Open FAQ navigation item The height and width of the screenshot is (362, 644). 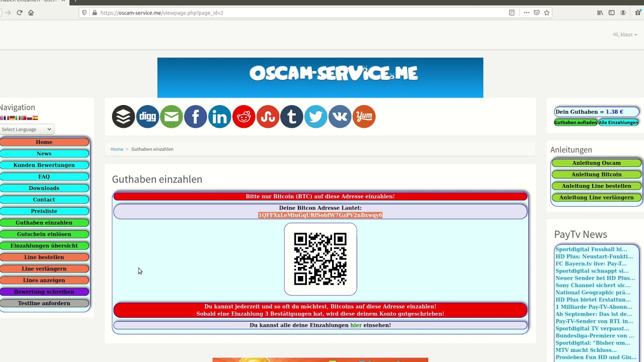point(44,177)
